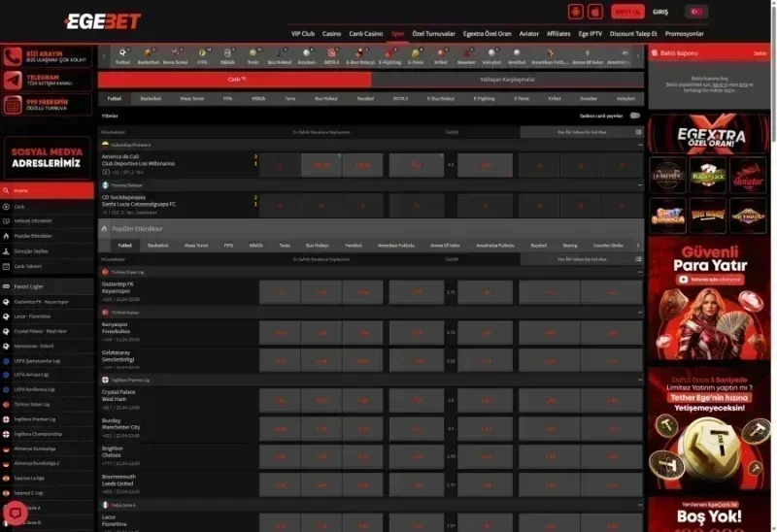777x532 pixels.
Task: Pick the Voleybol icon in the carousel
Action: pyautogui.click(x=491, y=53)
